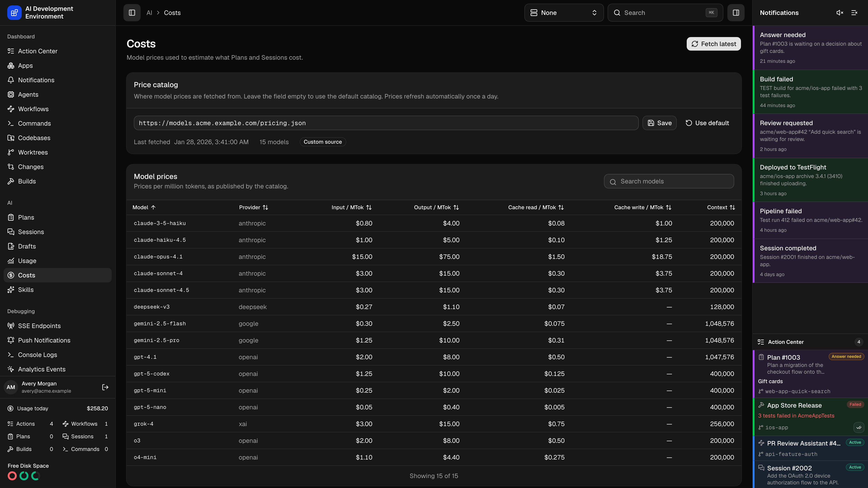Toggle the right notifications panel icon
868x488 pixels.
(x=736, y=12)
